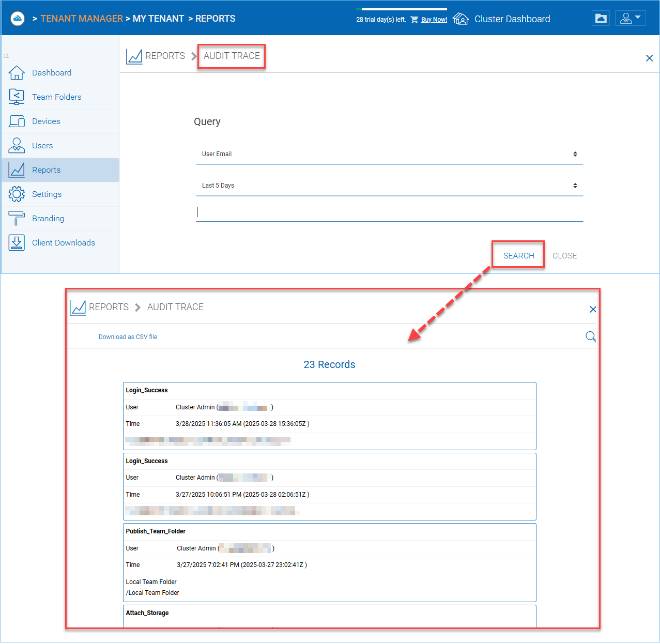
Task: Click the Settings gear icon
Action: pos(17,194)
